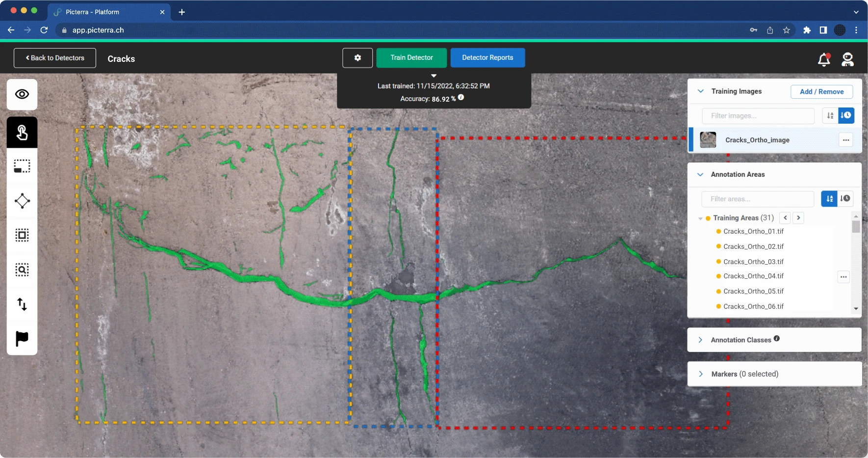
Task: Open options for Cracks_Ortho_image
Action: (x=846, y=140)
